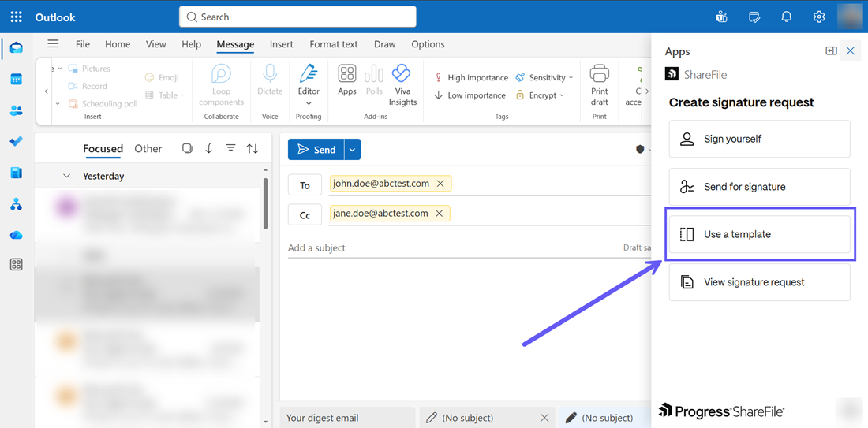Viewport: 868px width, 428px height.
Task: Switch to the Draw tab
Action: pyautogui.click(x=385, y=44)
